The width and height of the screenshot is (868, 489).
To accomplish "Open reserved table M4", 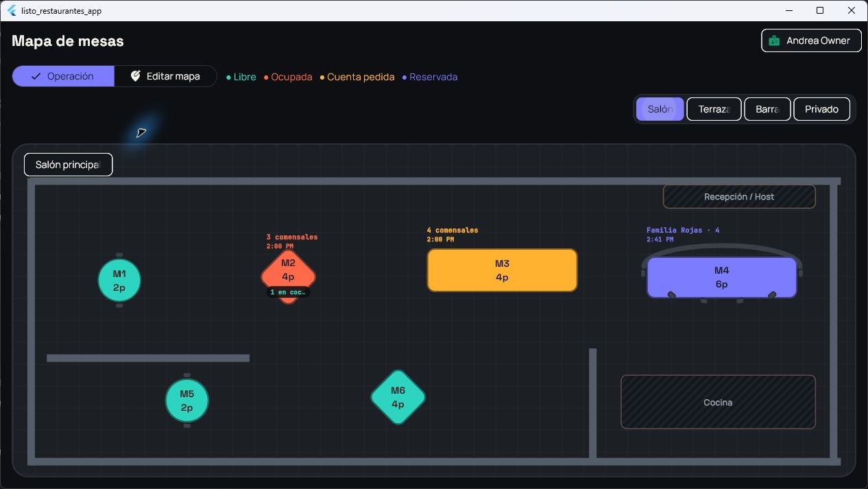I will pyautogui.click(x=722, y=277).
